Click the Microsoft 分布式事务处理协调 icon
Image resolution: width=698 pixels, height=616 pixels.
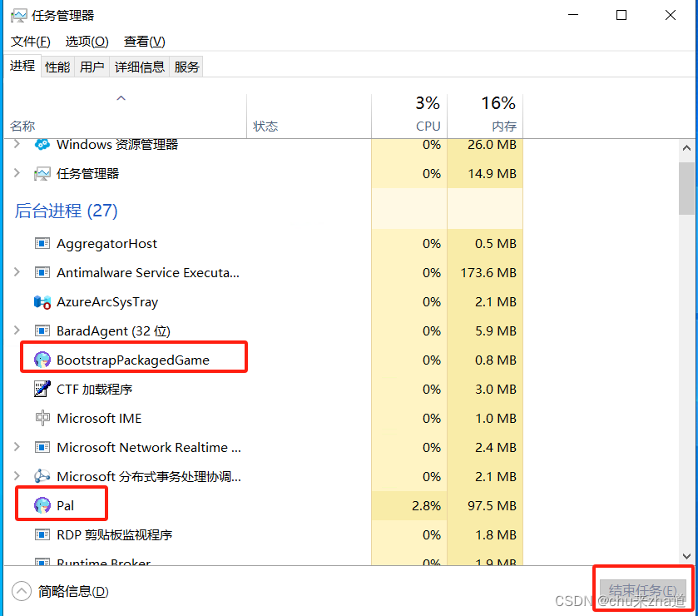click(x=42, y=476)
